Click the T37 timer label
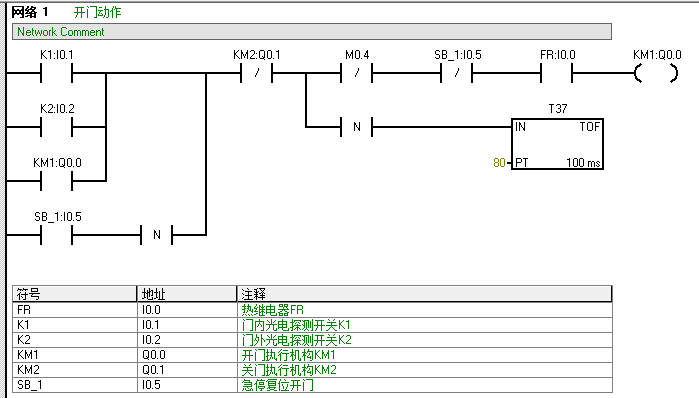 [x=557, y=109]
